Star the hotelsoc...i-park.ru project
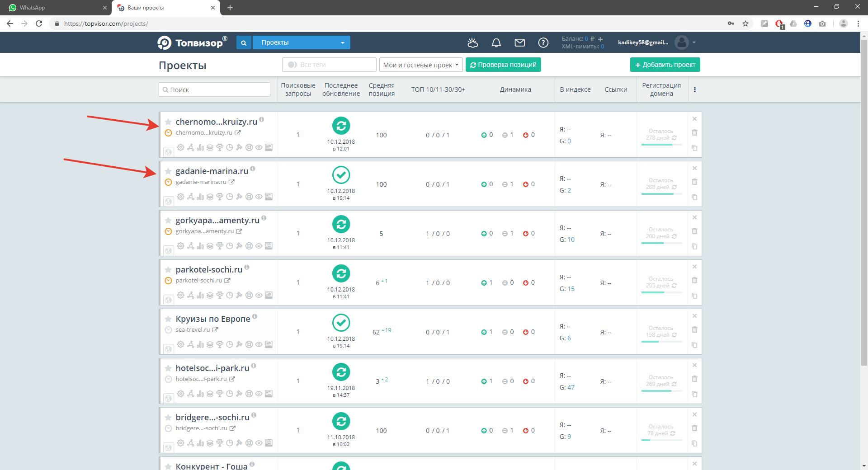The image size is (868, 470). pos(168,368)
